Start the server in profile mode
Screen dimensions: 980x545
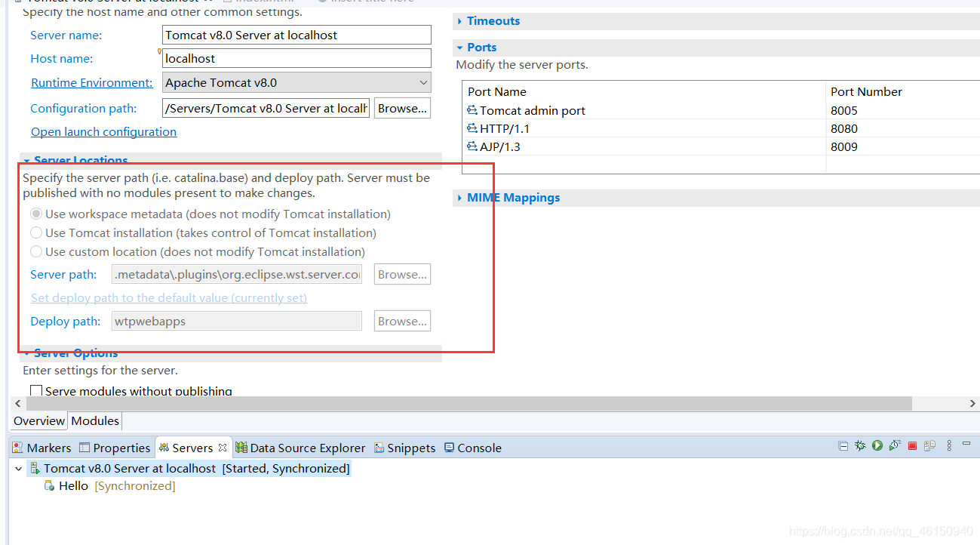[895, 446]
